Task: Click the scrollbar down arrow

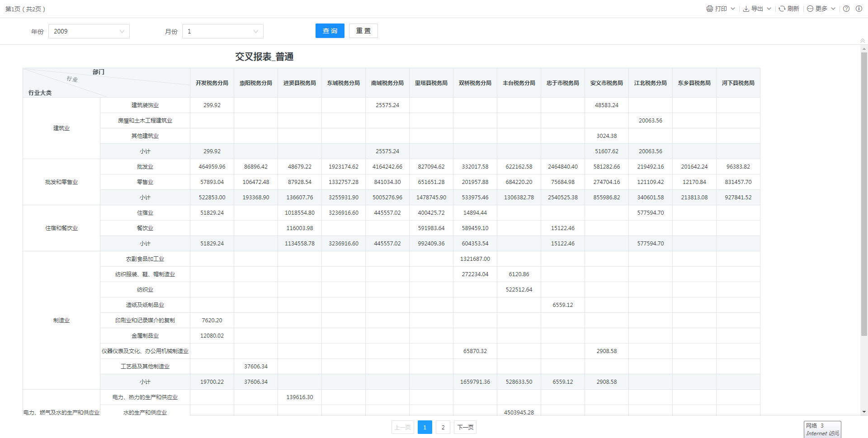Action: pyautogui.click(x=864, y=412)
